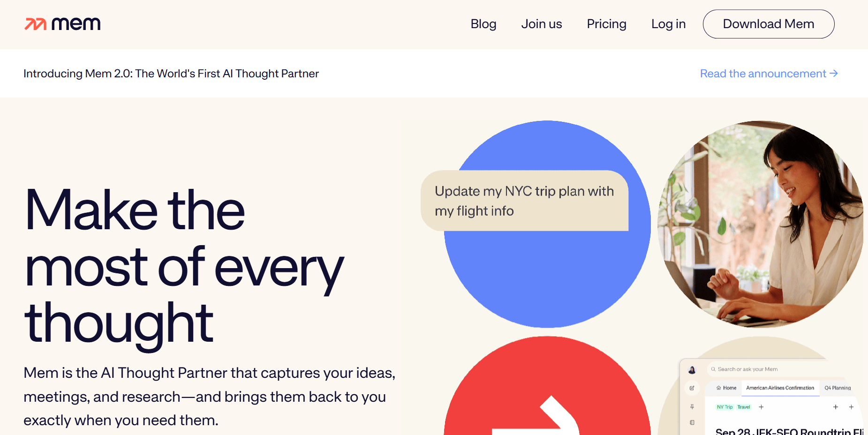Open the Blog page

click(x=483, y=24)
